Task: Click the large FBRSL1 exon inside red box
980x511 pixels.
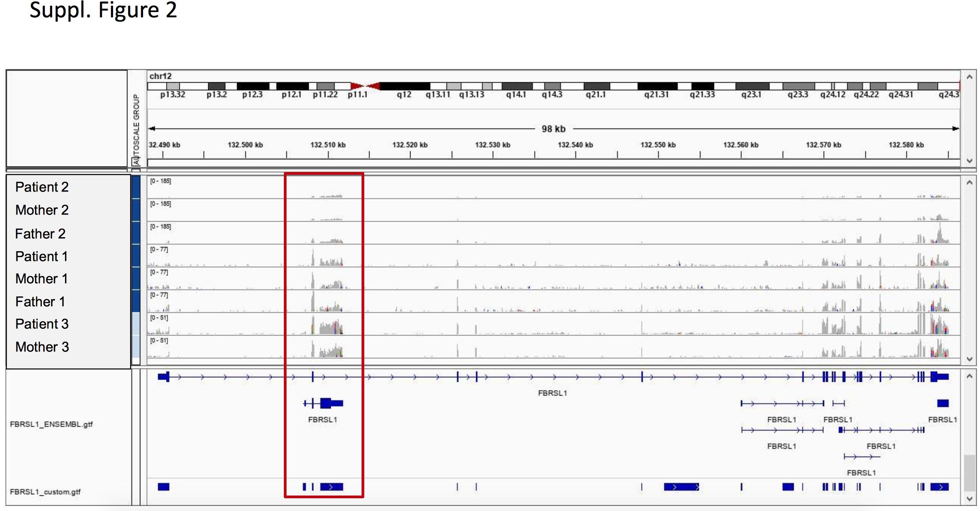Action: tap(326, 403)
